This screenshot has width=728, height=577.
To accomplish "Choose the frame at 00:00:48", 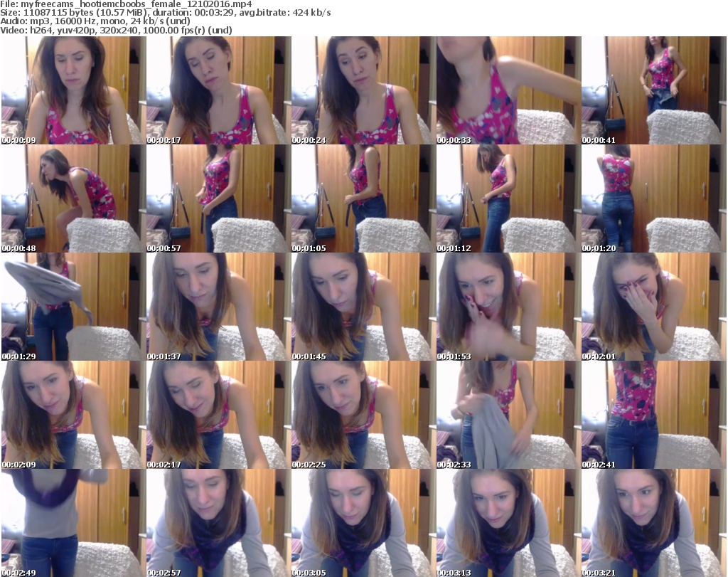I will coord(73,198).
